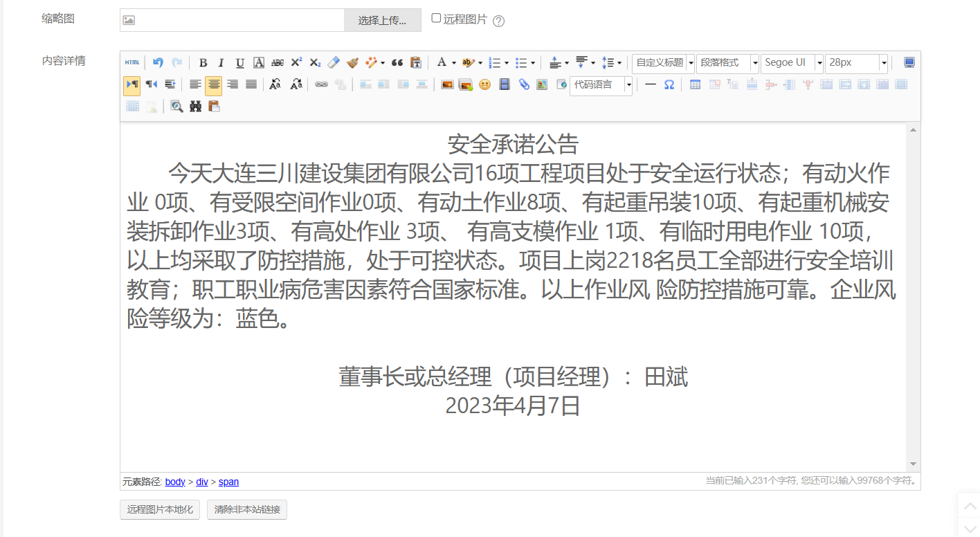Click the span element path link
Screen dimensions: 980x537
[228, 482]
